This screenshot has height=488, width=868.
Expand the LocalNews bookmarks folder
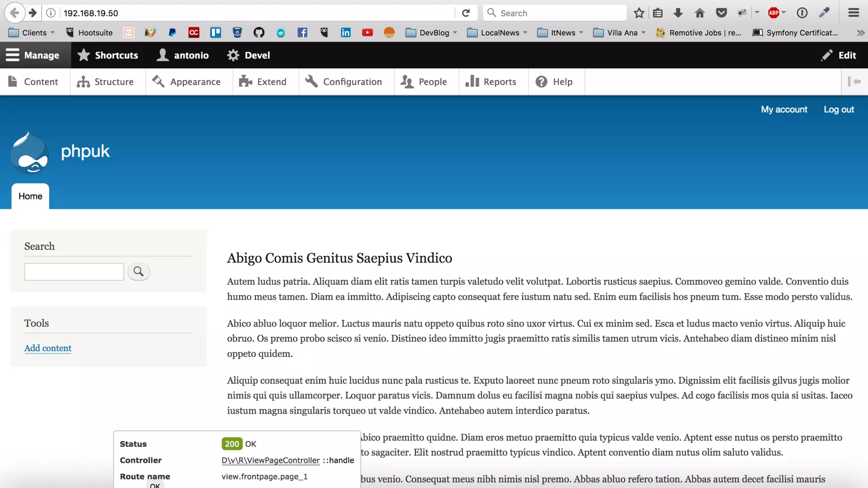497,33
